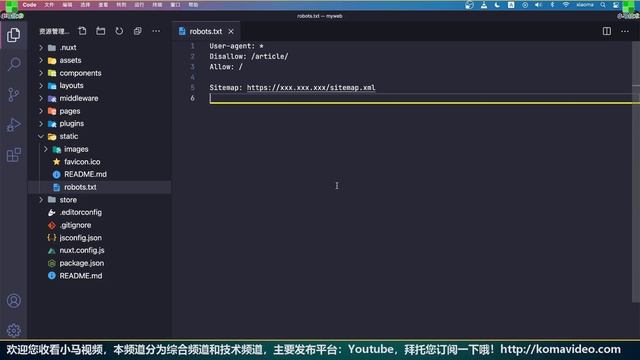Click on 'Disallow: /article/' line
This screenshot has width=640, height=360.
[x=249, y=56]
